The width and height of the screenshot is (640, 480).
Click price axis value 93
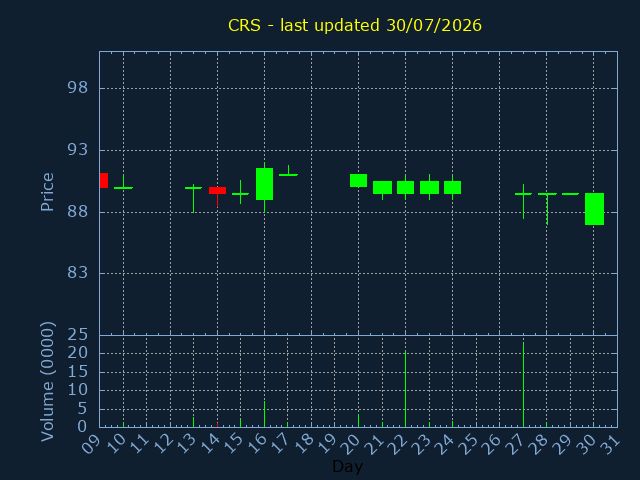(x=77, y=150)
